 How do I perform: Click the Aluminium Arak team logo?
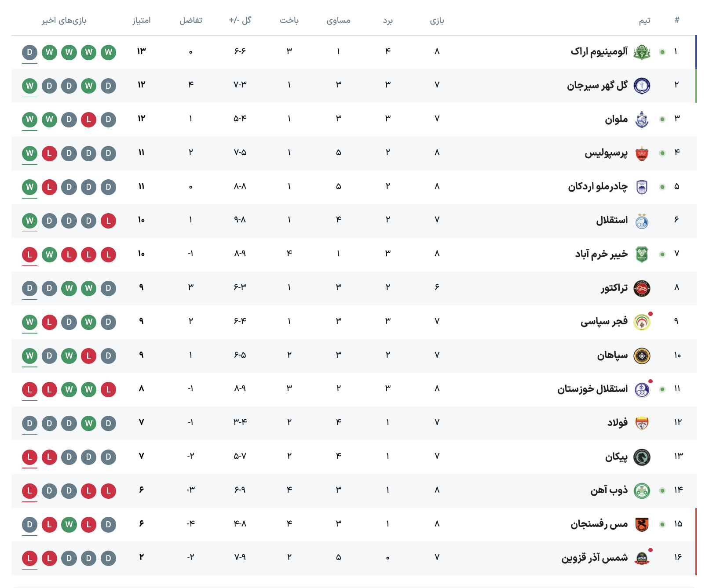(642, 52)
